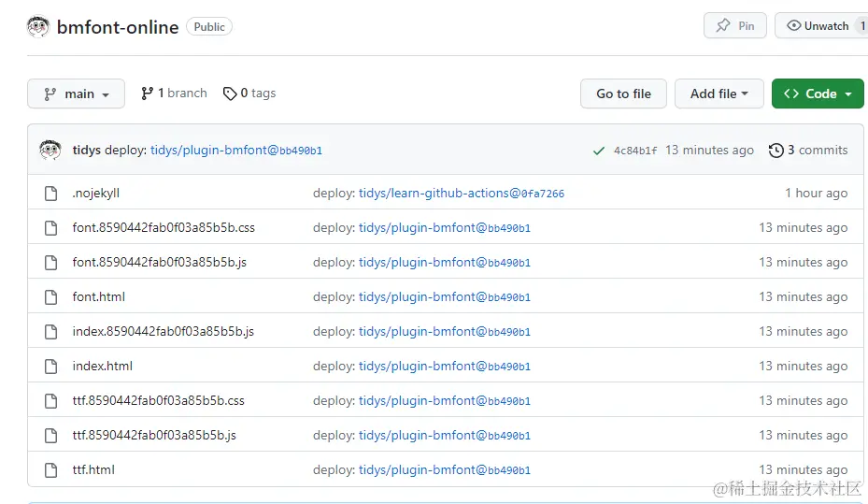This screenshot has height=504, width=868.
Task: Click the file icon for index.8590442fab0f03a85b5b.js
Action: pos(51,332)
